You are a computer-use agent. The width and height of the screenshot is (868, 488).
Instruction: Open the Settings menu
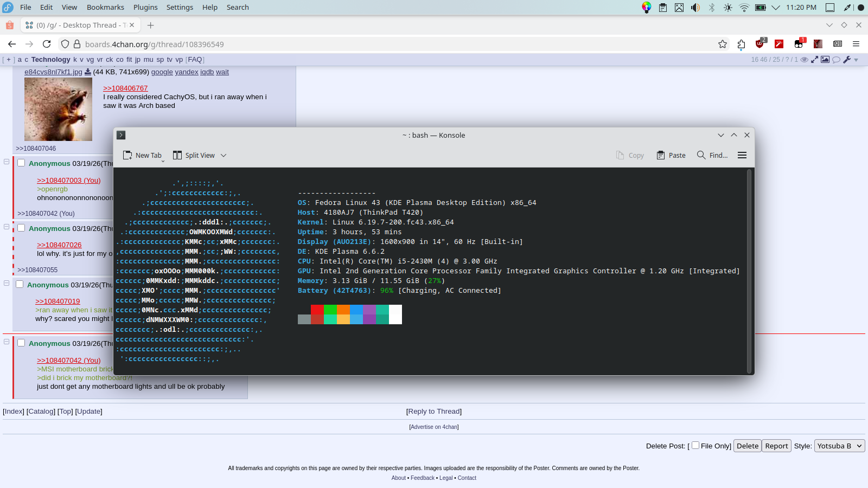coord(180,7)
